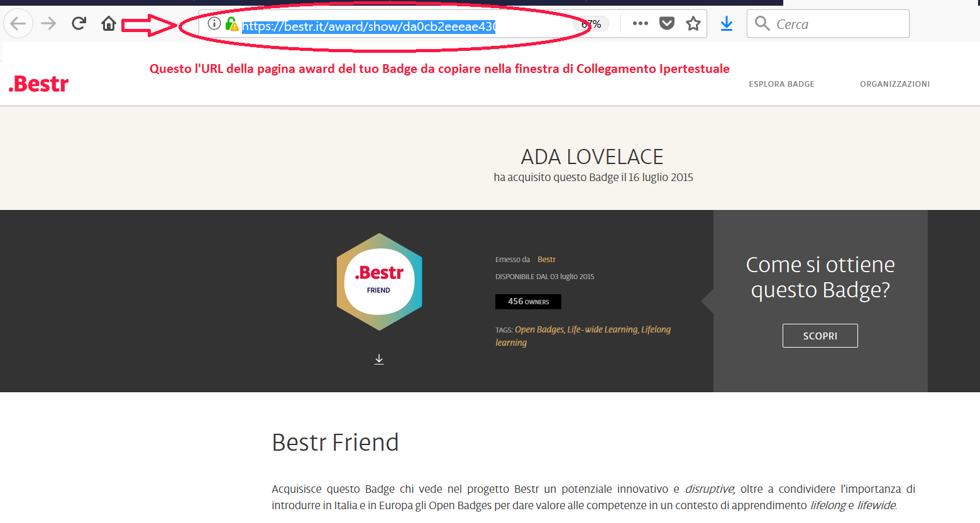Reset zoom via the 67% indicator
This screenshot has height=523, width=980.
592,24
